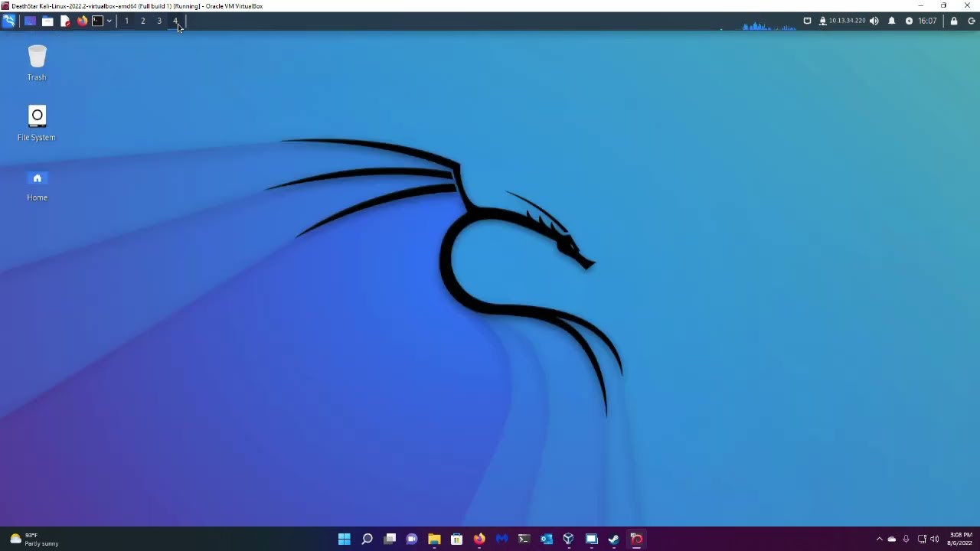Open Microsoft Store on the taskbar
Image resolution: width=980 pixels, height=551 pixels.
(x=456, y=540)
